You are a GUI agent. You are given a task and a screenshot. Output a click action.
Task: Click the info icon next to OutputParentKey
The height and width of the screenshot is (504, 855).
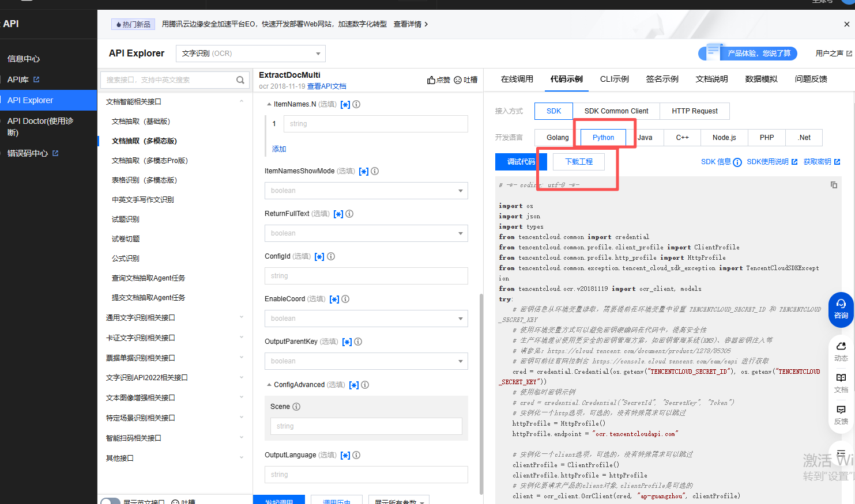click(358, 342)
